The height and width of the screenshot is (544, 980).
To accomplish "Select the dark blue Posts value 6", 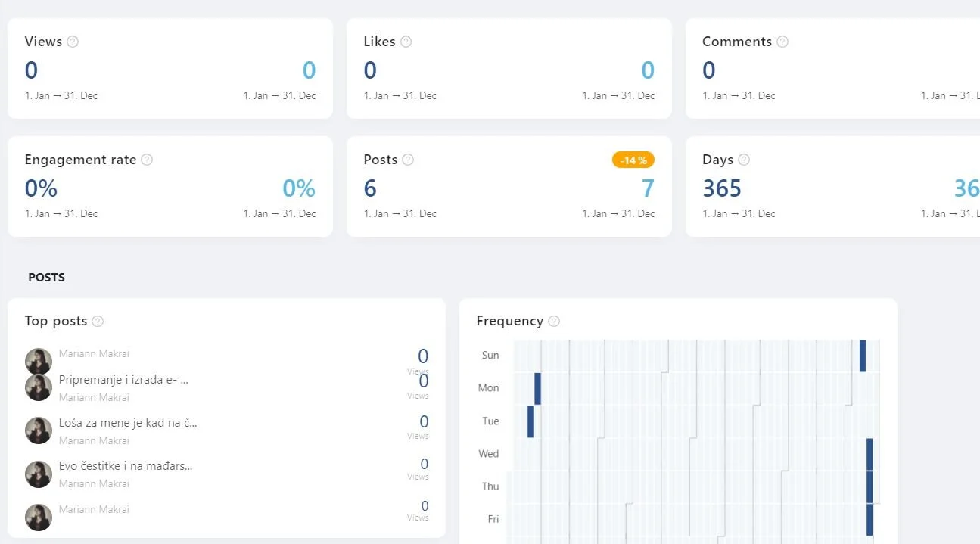I will tap(370, 188).
